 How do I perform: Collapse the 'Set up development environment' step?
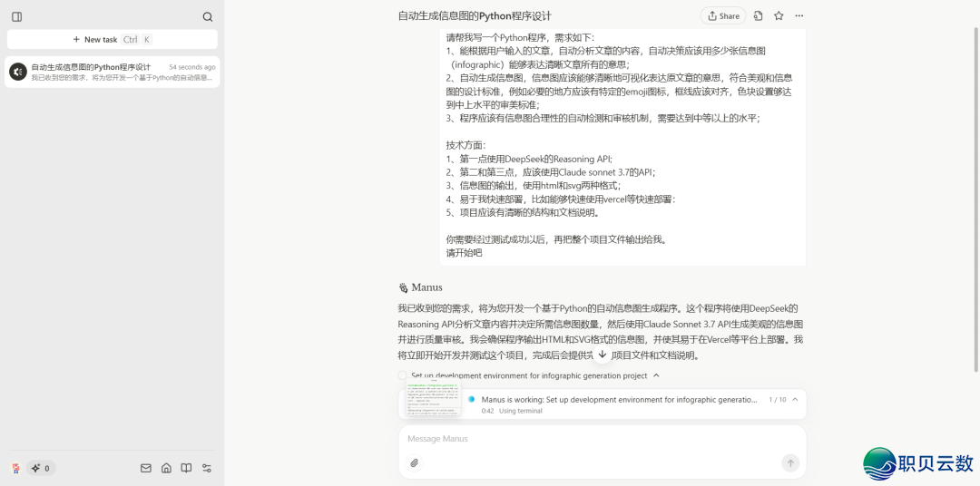[656, 375]
